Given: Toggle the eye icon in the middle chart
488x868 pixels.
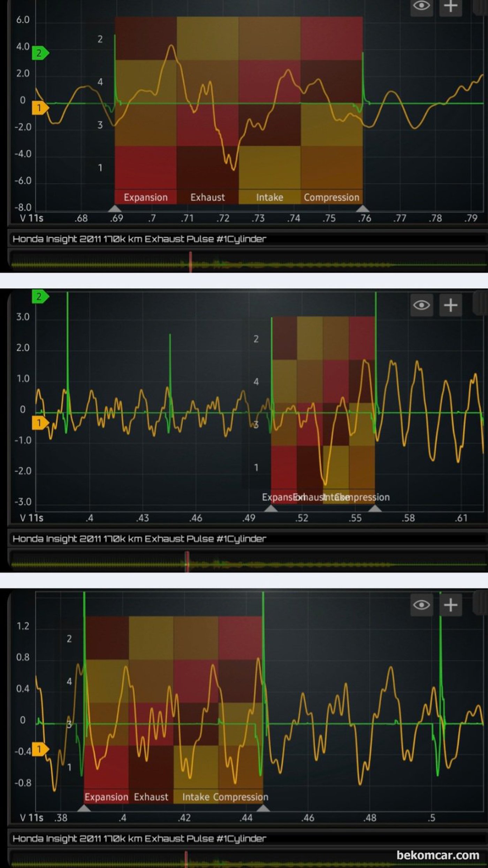Looking at the screenshot, I should point(421,305).
